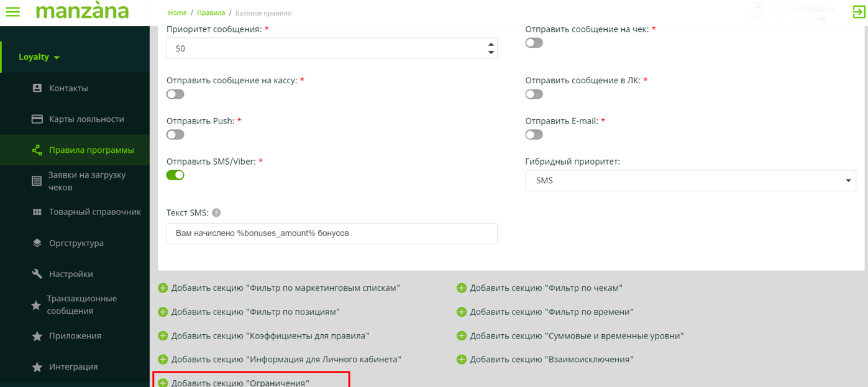Image resolution: width=868 pixels, height=387 pixels.
Task: Click the Текст SMS input field
Action: (331, 234)
